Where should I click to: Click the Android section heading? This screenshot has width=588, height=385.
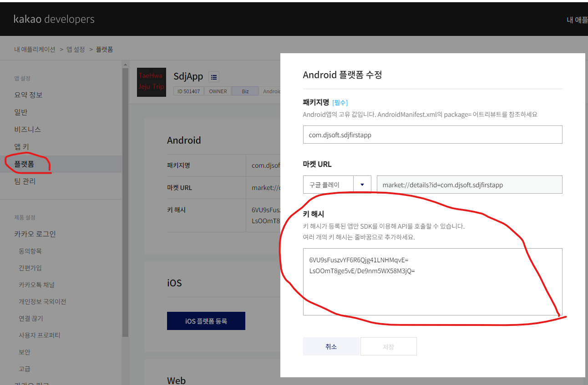(x=184, y=140)
